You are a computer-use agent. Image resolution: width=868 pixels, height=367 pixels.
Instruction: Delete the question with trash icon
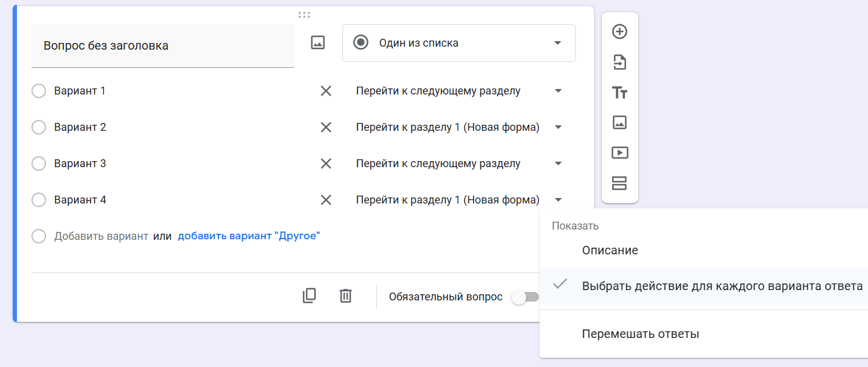tap(345, 296)
